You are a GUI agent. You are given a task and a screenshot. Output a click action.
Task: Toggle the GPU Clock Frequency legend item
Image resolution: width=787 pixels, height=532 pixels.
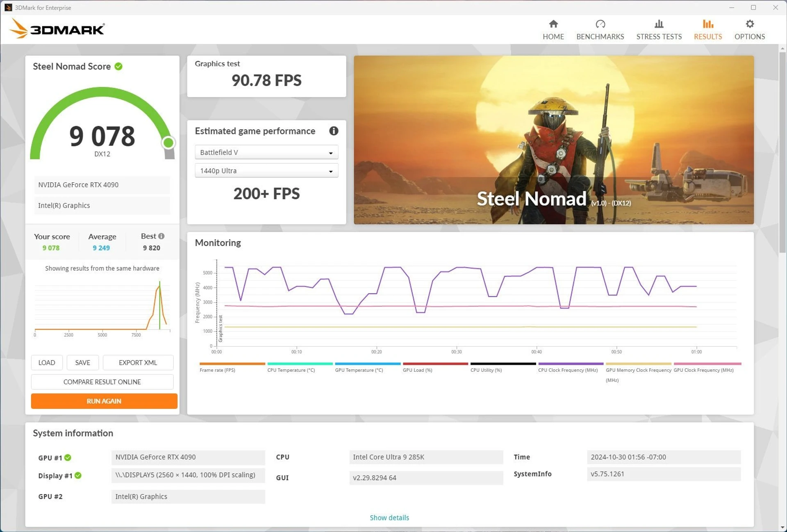707,367
